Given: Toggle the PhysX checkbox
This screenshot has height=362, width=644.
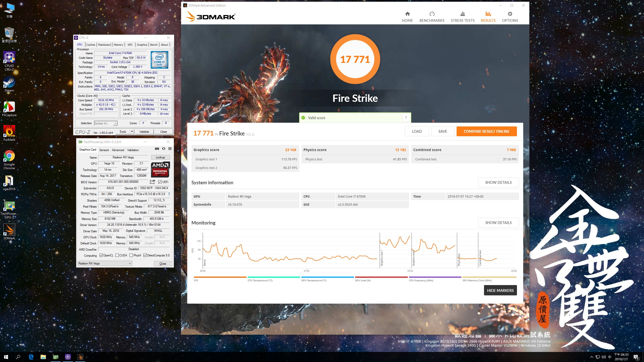Looking at the screenshot, I should (131, 255).
